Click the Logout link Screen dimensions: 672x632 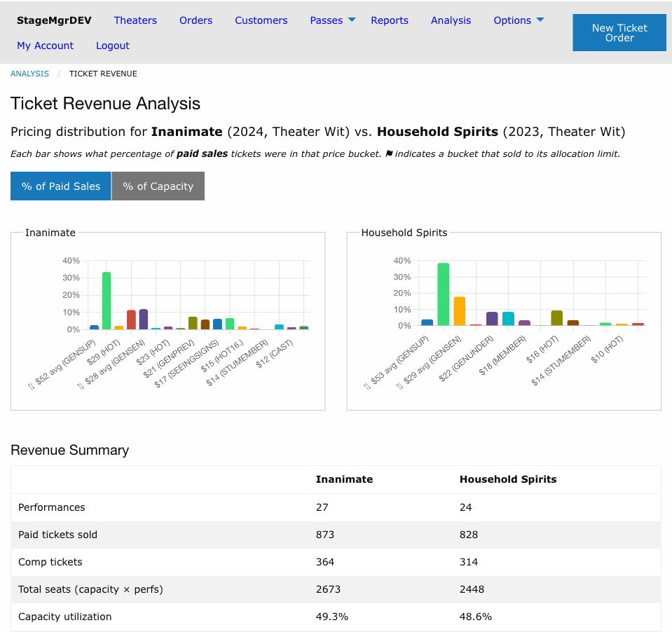click(x=112, y=46)
